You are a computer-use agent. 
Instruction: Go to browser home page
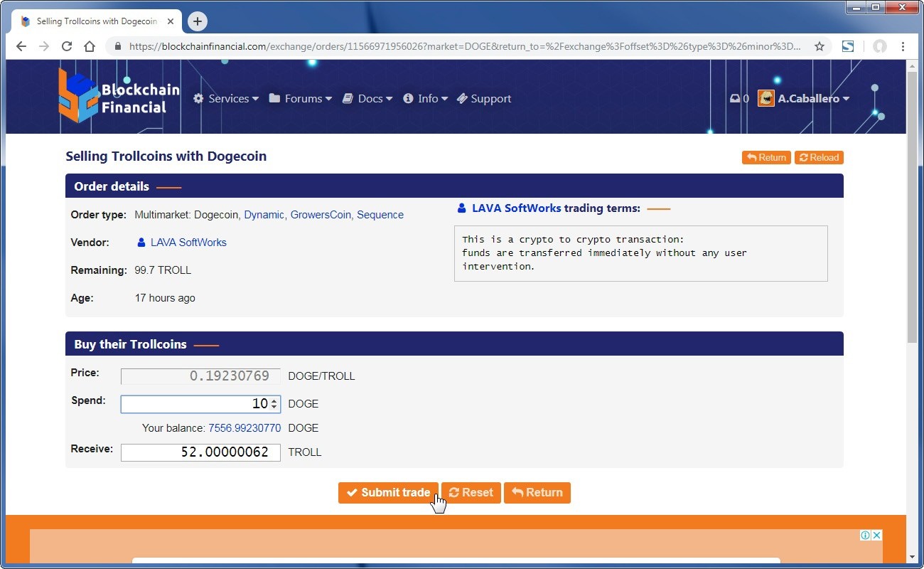pos(90,46)
